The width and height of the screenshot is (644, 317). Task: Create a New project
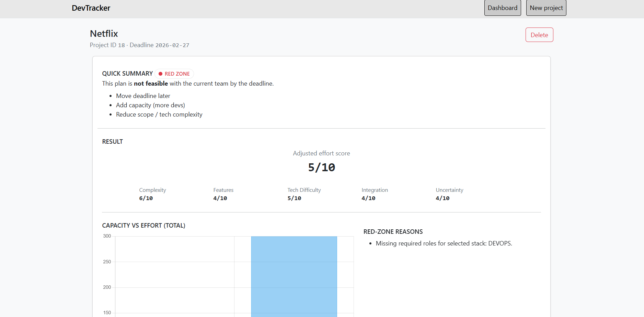(546, 8)
